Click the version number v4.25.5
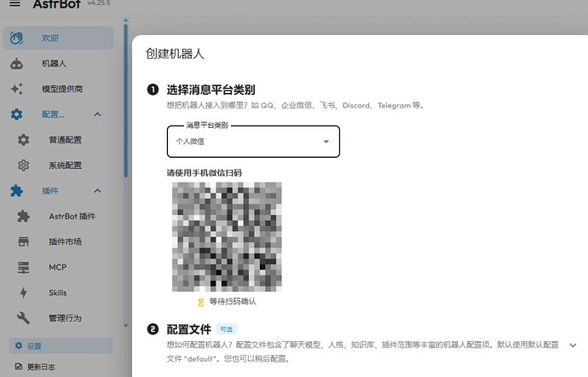 pos(99,3)
